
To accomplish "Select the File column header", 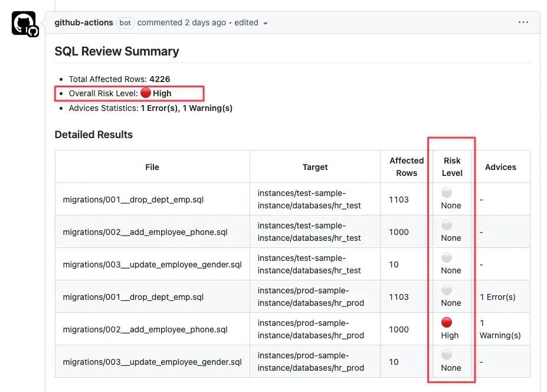I will [152, 166].
